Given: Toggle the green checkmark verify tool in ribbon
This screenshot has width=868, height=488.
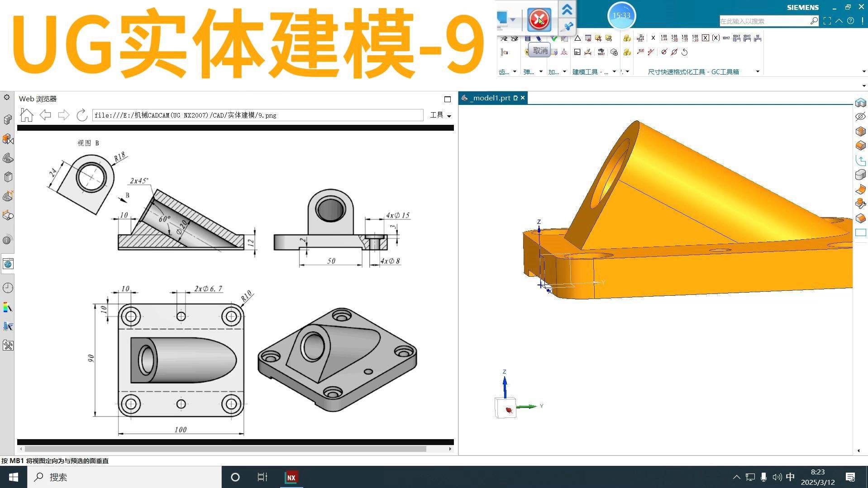Looking at the screenshot, I should pos(554,39).
